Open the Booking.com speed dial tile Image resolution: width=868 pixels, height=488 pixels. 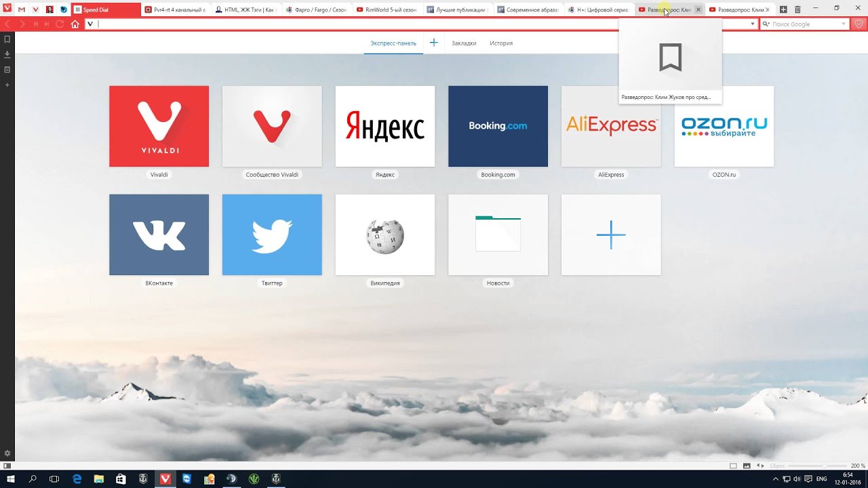[x=498, y=126]
